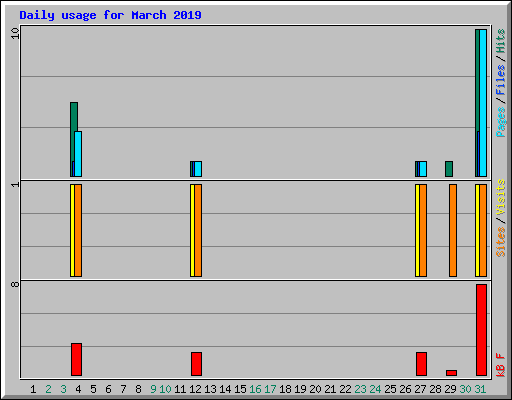Image resolution: width=512 pixels, height=400 pixels.
Task: Click green weekend day label '17'
Action: (x=270, y=389)
